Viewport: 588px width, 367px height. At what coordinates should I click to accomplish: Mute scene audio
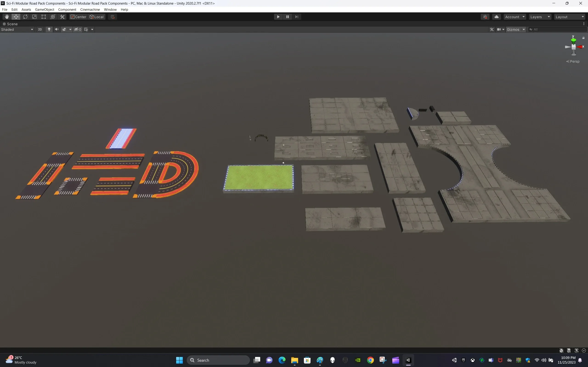[x=56, y=29]
